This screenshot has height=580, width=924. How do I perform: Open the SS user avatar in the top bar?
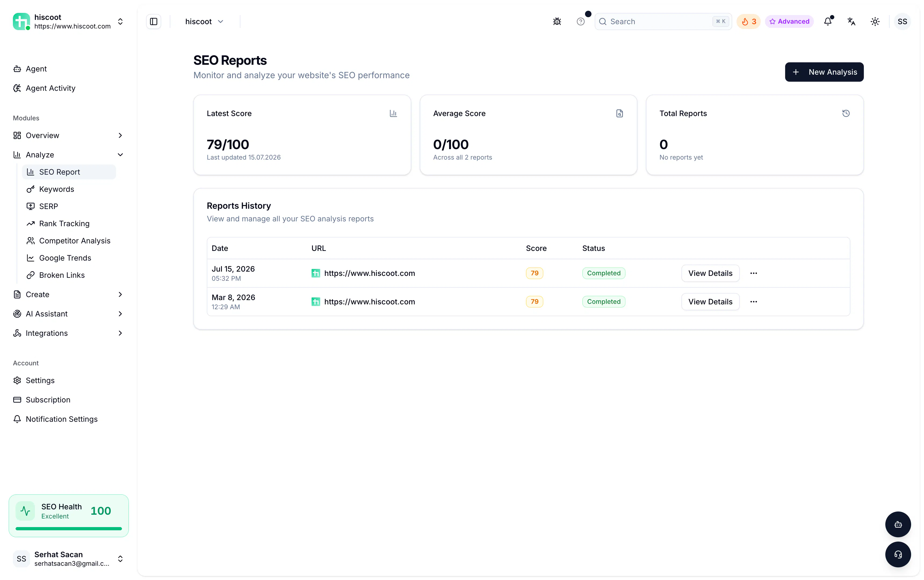(902, 21)
